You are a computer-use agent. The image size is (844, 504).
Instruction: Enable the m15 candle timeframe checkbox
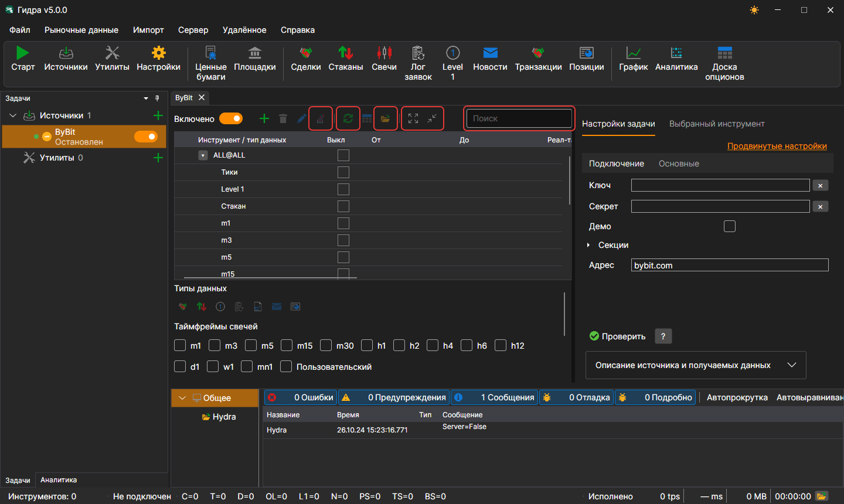tap(287, 345)
